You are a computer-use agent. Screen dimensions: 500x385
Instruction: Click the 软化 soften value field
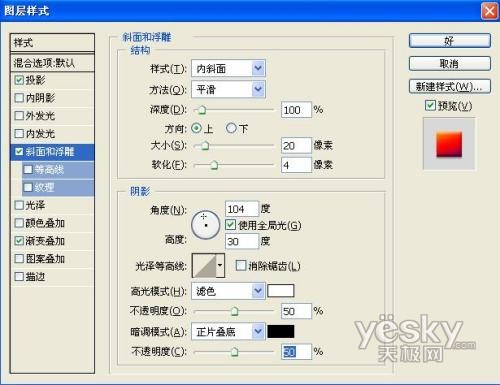pyautogui.click(x=296, y=165)
